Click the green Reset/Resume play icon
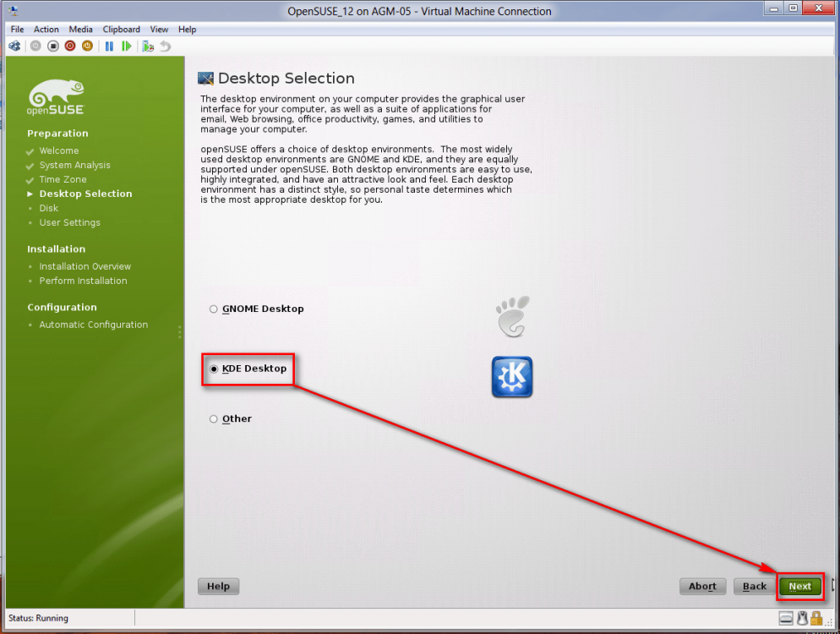 [x=127, y=46]
